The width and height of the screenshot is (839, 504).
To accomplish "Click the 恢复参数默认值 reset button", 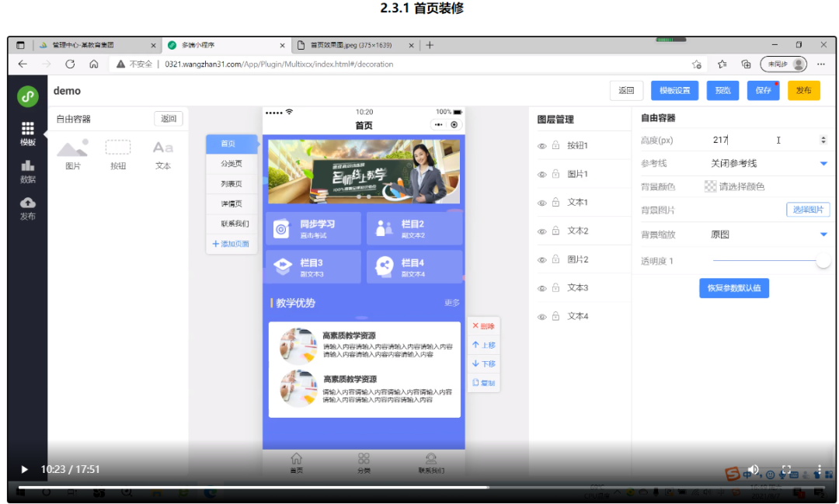I will tap(733, 288).
